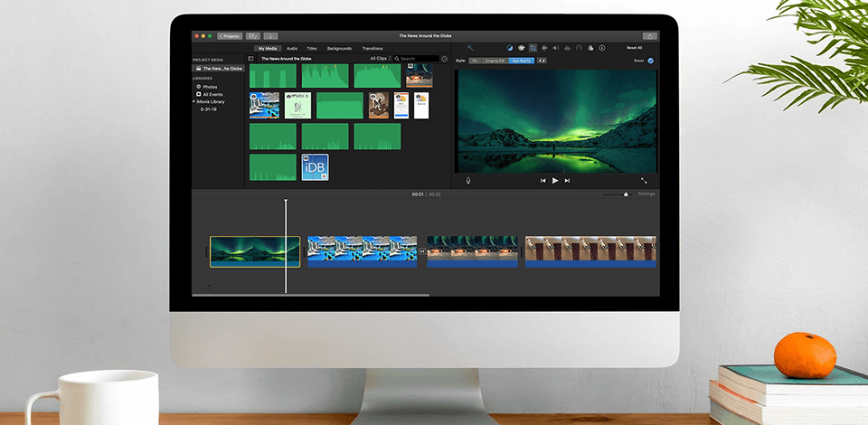Click the Reset All button
The height and width of the screenshot is (425, 868).
click(x=635, y=48)
